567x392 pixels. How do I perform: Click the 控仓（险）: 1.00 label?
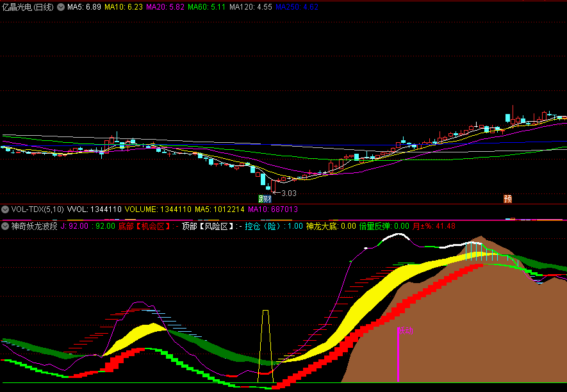[x=274, y=226]
